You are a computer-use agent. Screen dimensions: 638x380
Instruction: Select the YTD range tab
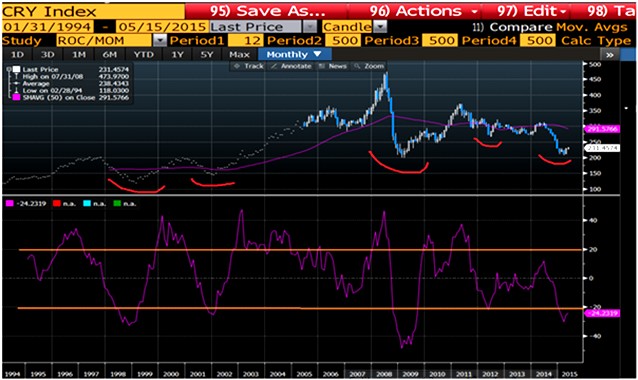click(x=144, y=55)
